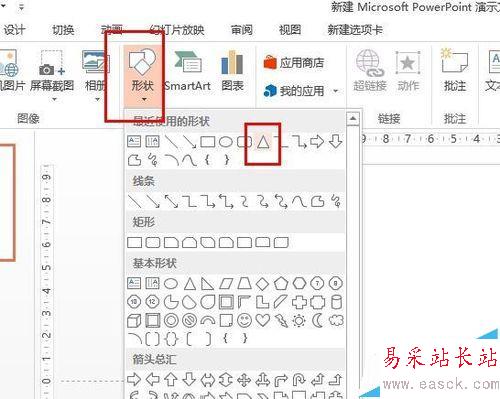
Task: Pick the donut shape
Action: click(x=171, y=321)
